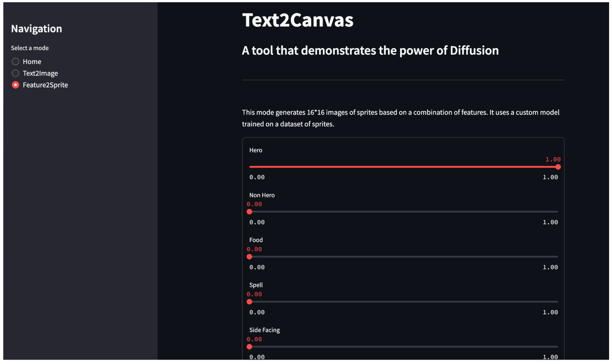This screenshot has height=364, width=612.
Task: Click the Hero slider's red handle
Action: [x=558, y=167]
